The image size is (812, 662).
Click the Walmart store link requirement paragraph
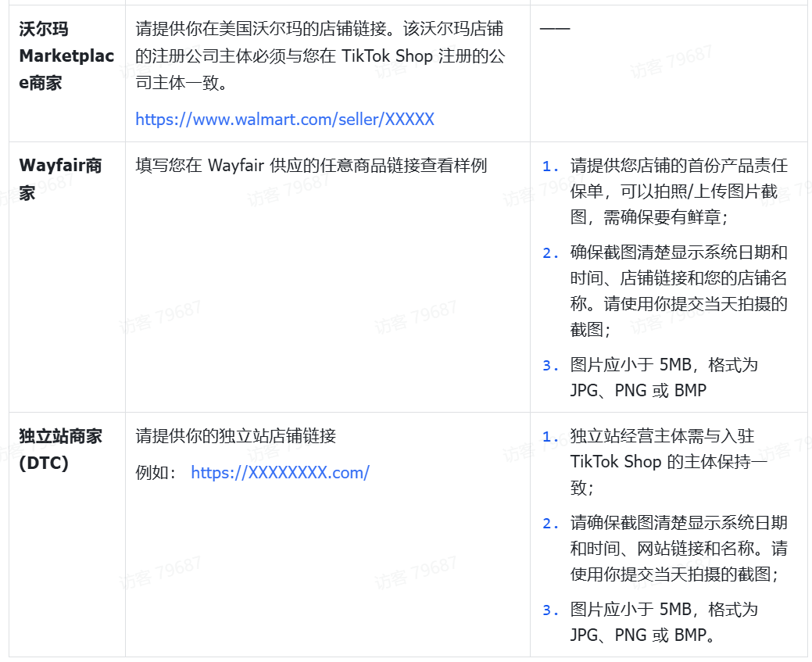320,55
